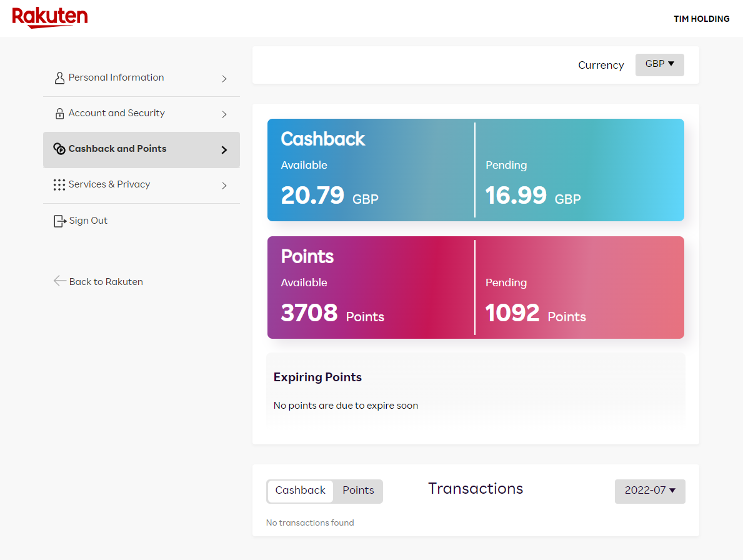Click 'No points are due to expire soon'
The image size is (743, 560).
(x=346, y=406)
